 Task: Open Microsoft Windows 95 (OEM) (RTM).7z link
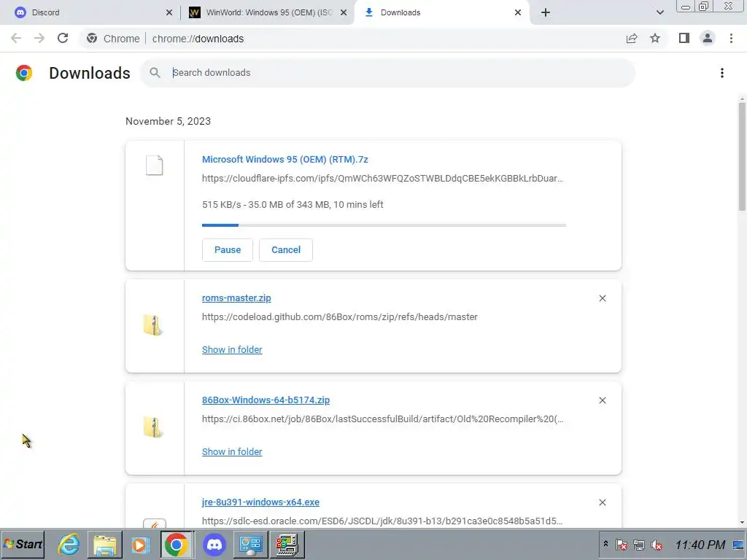[285, 160]
